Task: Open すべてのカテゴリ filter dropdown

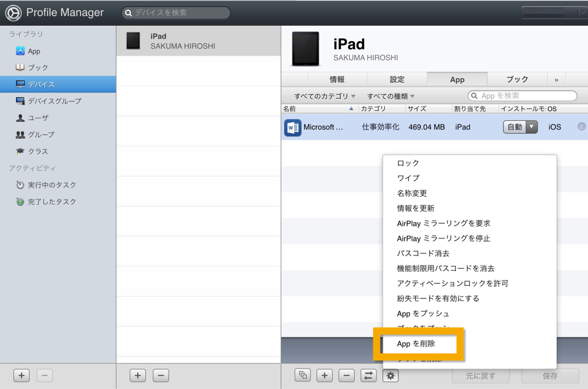Action: coord(325,96)
